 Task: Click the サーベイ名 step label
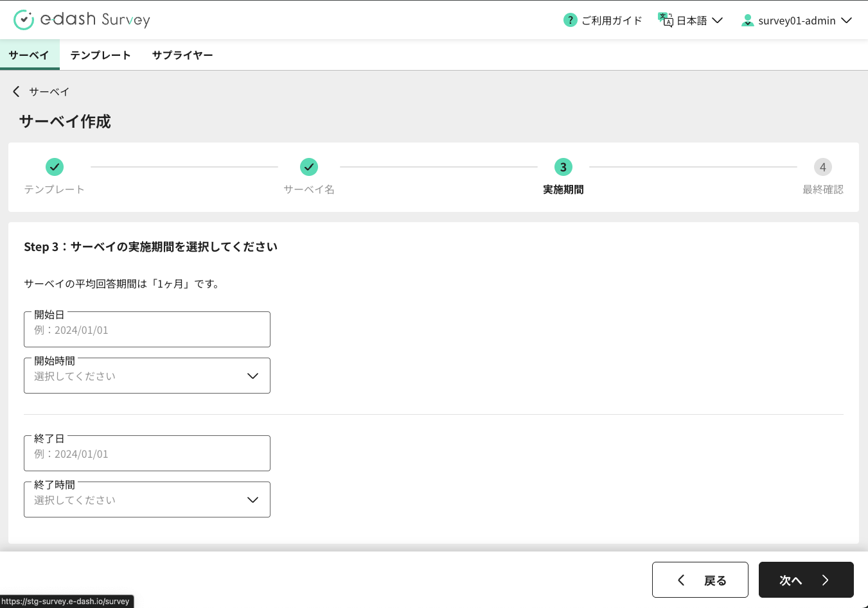tap(309, 189)
